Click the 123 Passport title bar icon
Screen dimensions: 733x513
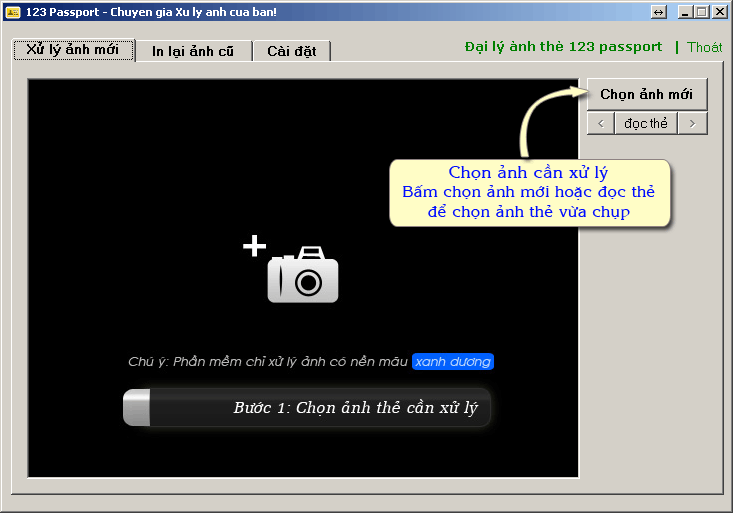tap(13, 11)
